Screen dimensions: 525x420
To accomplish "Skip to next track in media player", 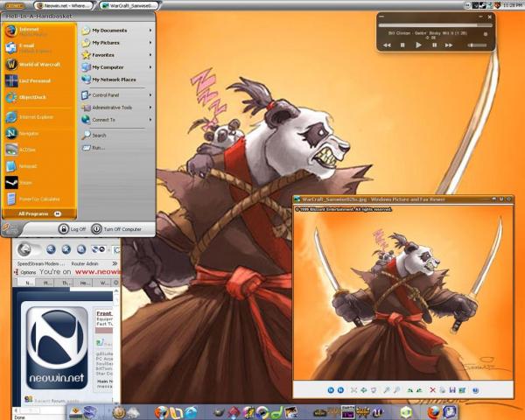I will point(449,45).
